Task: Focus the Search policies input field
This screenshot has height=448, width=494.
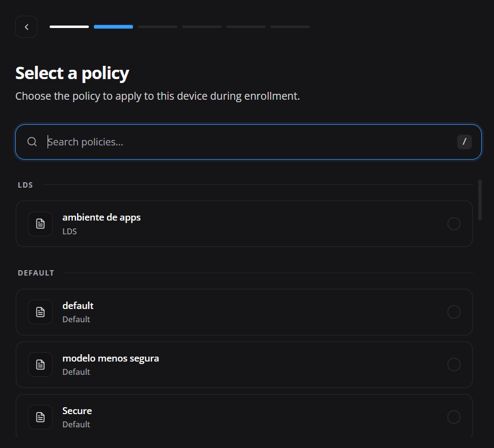Action: coord(248,142)
